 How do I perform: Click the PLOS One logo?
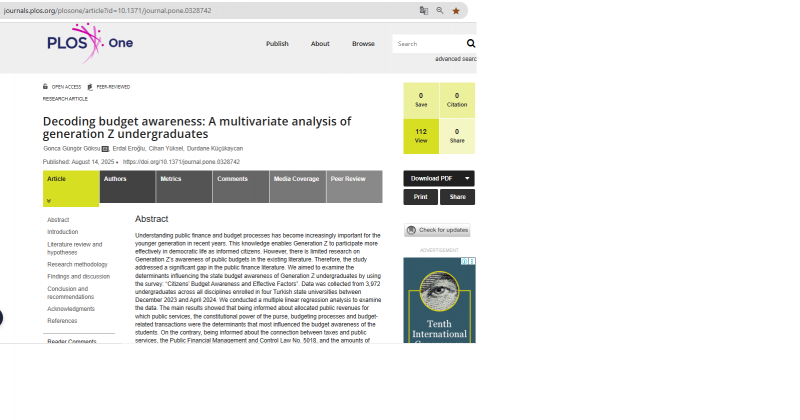89,43
